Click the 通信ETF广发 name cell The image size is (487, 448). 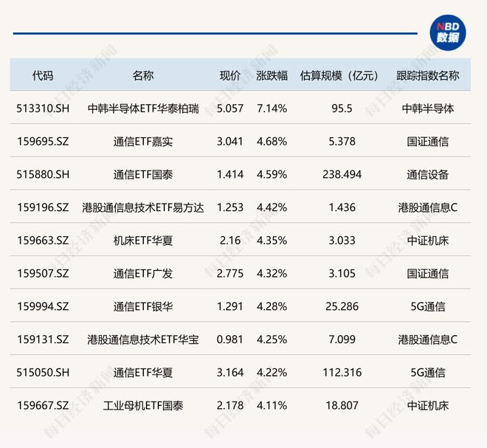coord(143,274)
